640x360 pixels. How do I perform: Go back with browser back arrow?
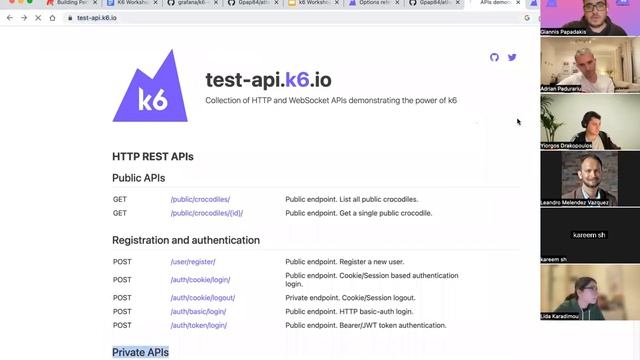tap(10, 18)
